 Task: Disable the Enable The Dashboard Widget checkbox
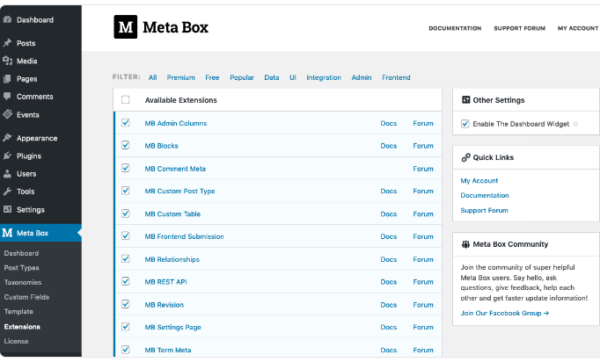(x=465, y=124)
